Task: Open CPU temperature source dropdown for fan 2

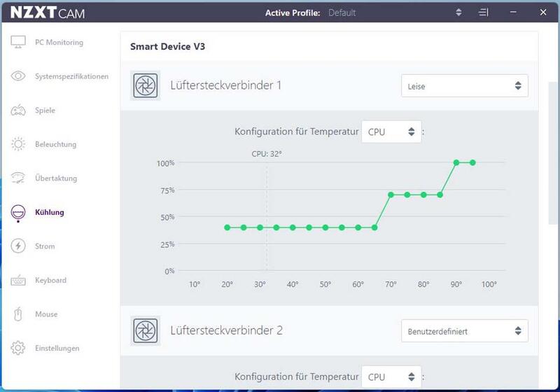Action: 391,377
